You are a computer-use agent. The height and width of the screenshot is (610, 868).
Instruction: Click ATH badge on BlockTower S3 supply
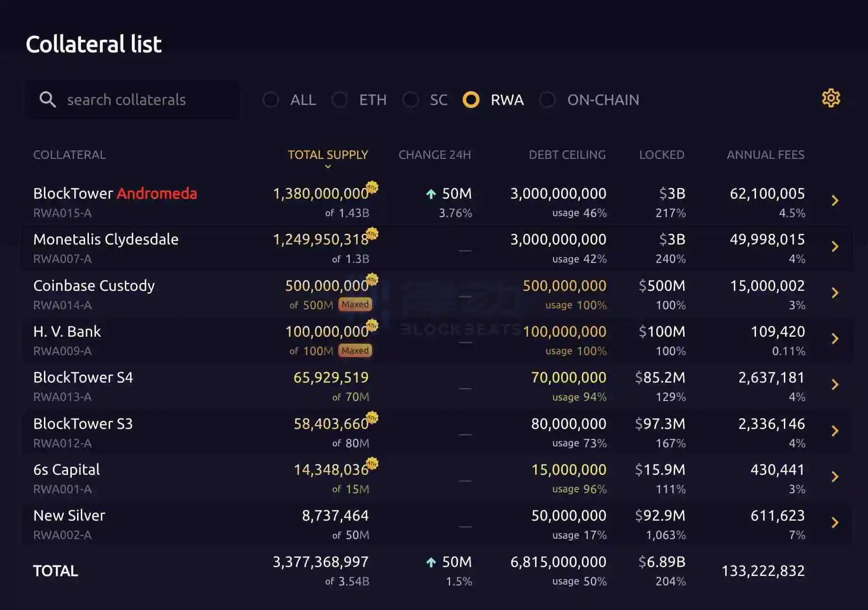click(372, 418)
